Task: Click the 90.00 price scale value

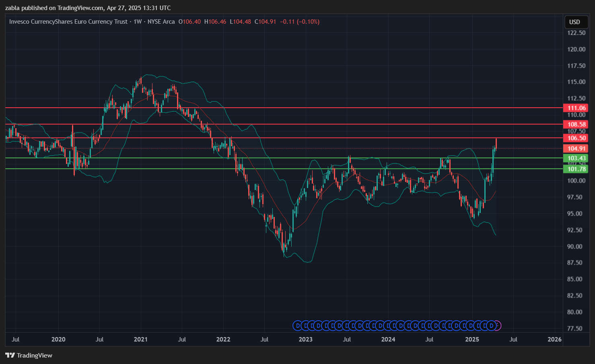Action: (576, 247)
